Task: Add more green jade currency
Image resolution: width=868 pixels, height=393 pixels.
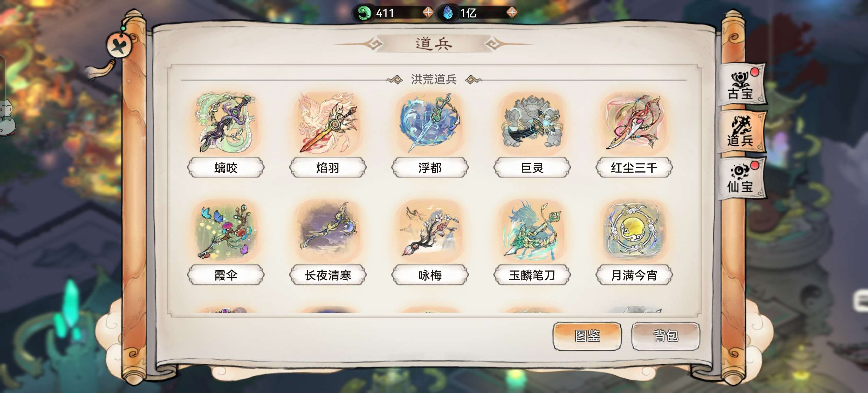Action: pyautogui.click(x=428, y=13)
